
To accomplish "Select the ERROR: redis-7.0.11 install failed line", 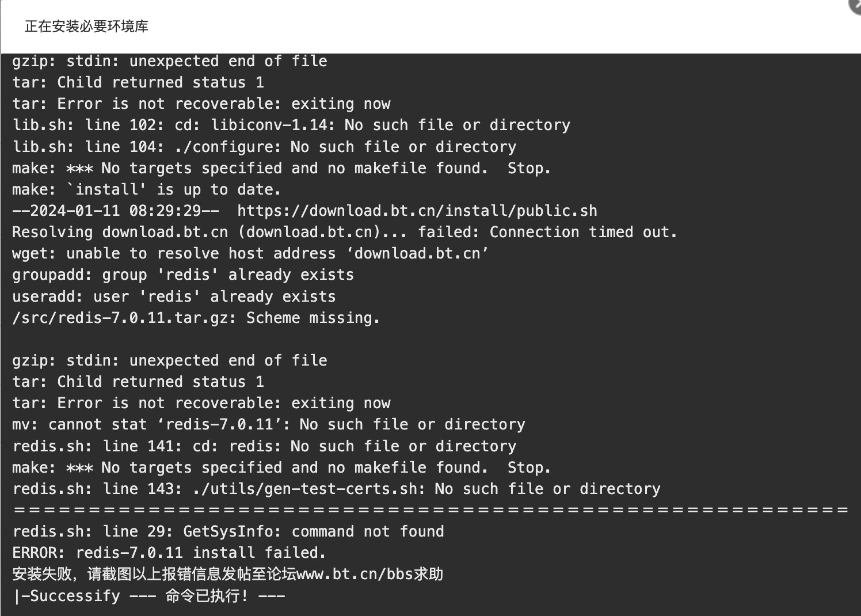I will [x=169, y=553].
